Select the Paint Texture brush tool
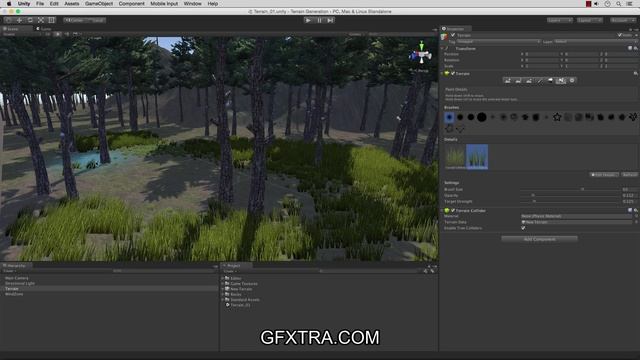640x360 pixels. 540,81
